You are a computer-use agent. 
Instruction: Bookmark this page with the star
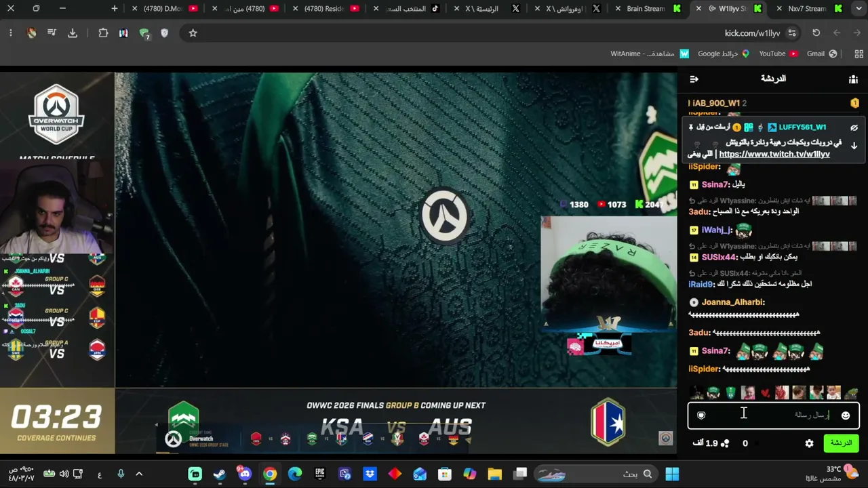click(x=193, y=33)
